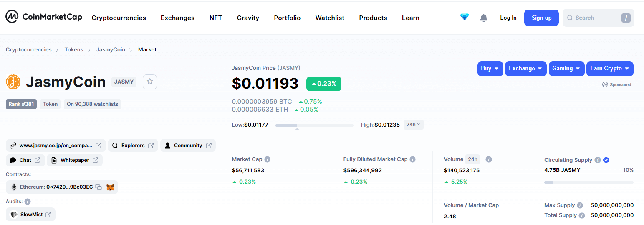644x225 pixels.
Task: Open notifications bell icon
Action: 484,18
